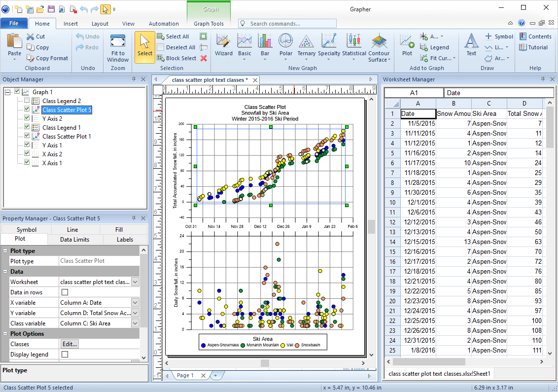The width and height of the screenshot is (558, 392).
Task: Open the Contour Surface graph menu
Action: (x=379, y=48)
